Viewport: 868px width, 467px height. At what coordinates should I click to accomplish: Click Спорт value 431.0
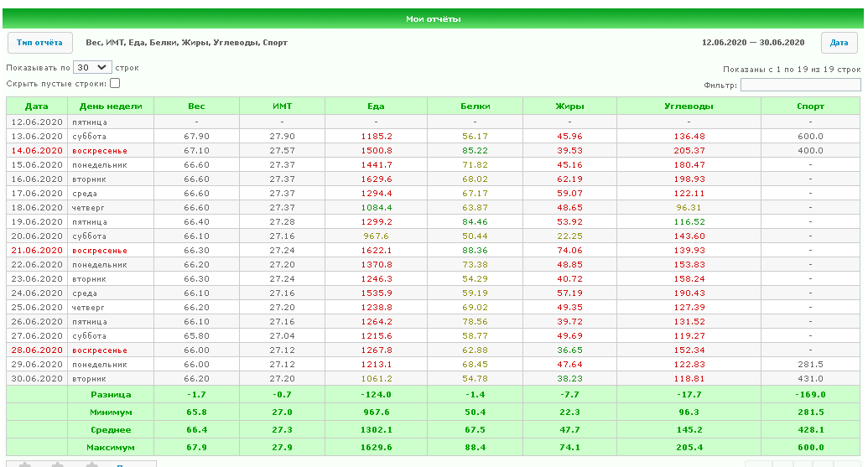(810, 378)
